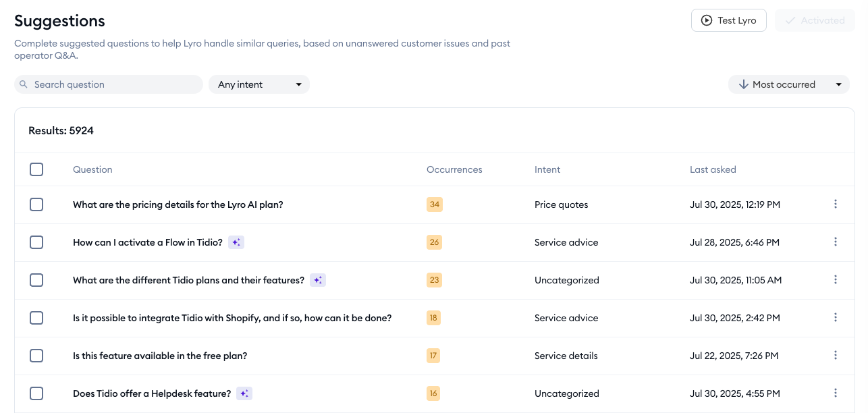This screenshot has width=868, height=413.
Task: Open the three-dot menu for Lyro AI pricing question
Action: 836,204
